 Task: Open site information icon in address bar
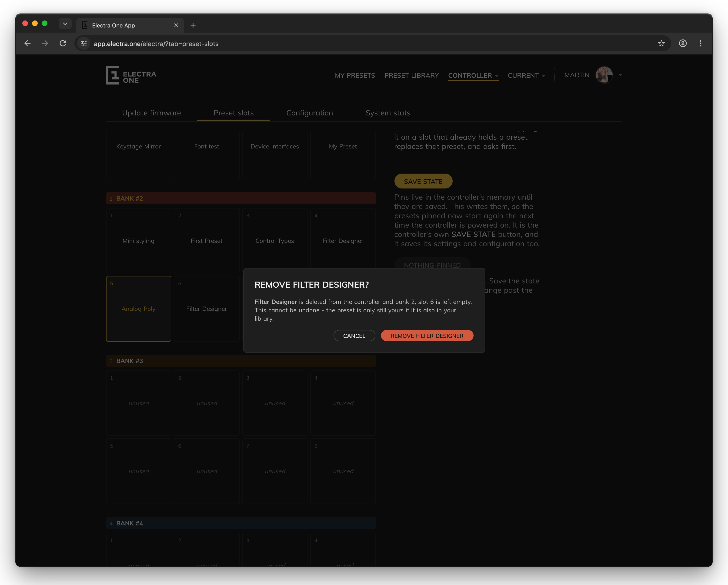[84, 44]
